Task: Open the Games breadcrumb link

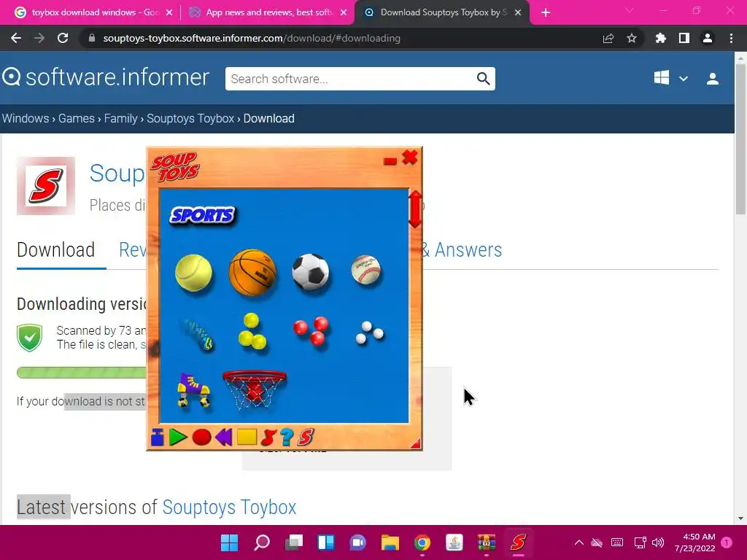Action: [76, 118]
